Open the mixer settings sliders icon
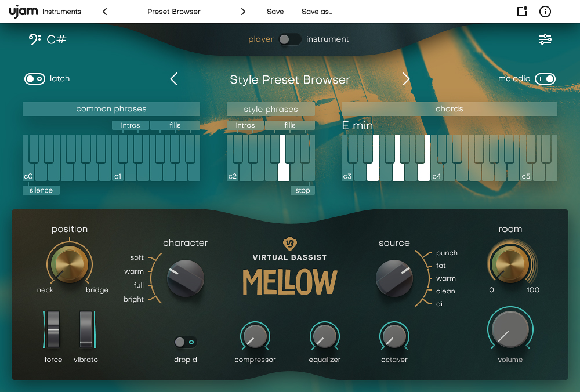The height and width of the screenshot is (392, 580). point(545,39)
